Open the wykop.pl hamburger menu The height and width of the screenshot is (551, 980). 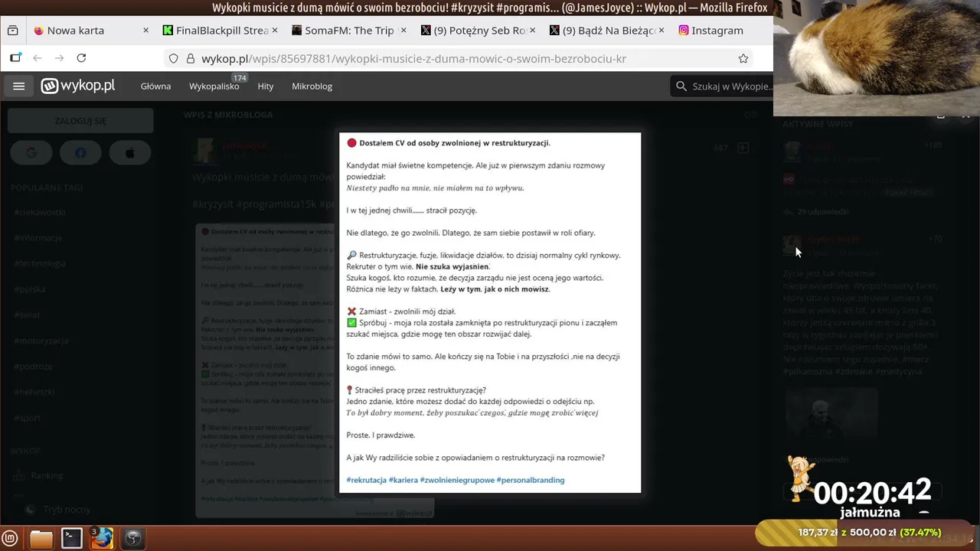(x=19, y=86)
